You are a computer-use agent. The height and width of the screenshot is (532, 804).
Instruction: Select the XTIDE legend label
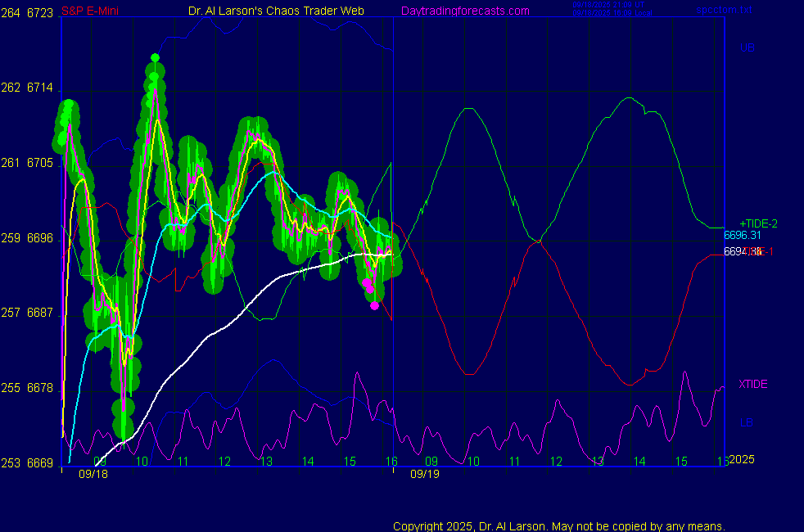coord(752,384)
